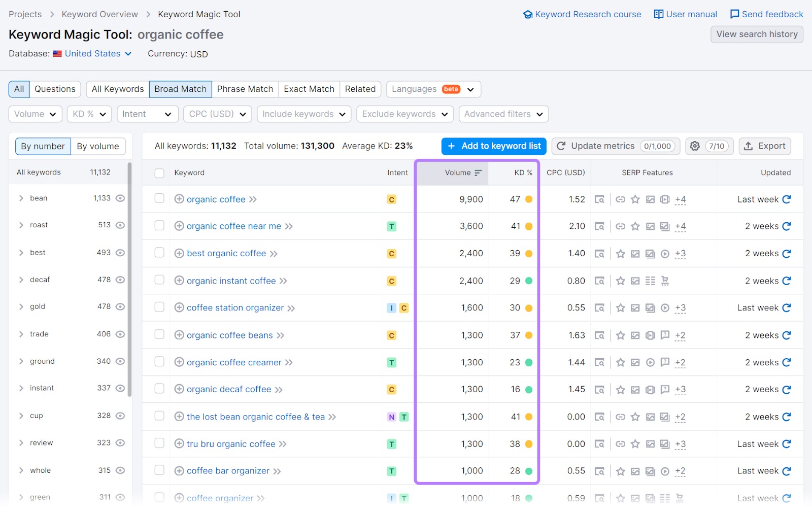Add organic coffee keyword via plus icon
This screenshot has width=812, height=516.
tap(179, 199)
